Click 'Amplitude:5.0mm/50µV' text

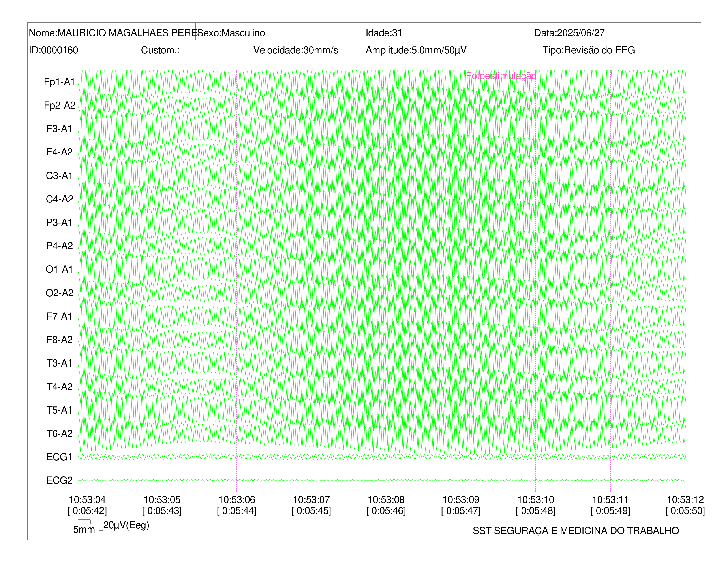pos(416,50)
